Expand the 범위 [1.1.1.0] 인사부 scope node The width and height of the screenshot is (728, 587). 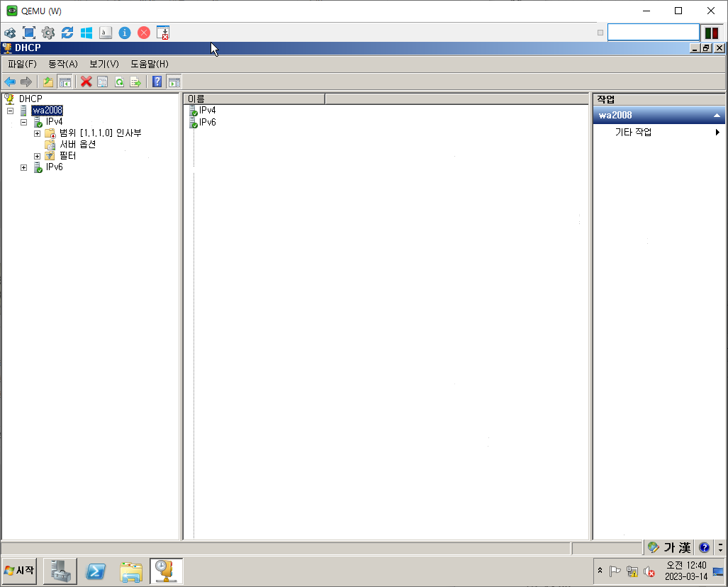[x=37, y=133]
